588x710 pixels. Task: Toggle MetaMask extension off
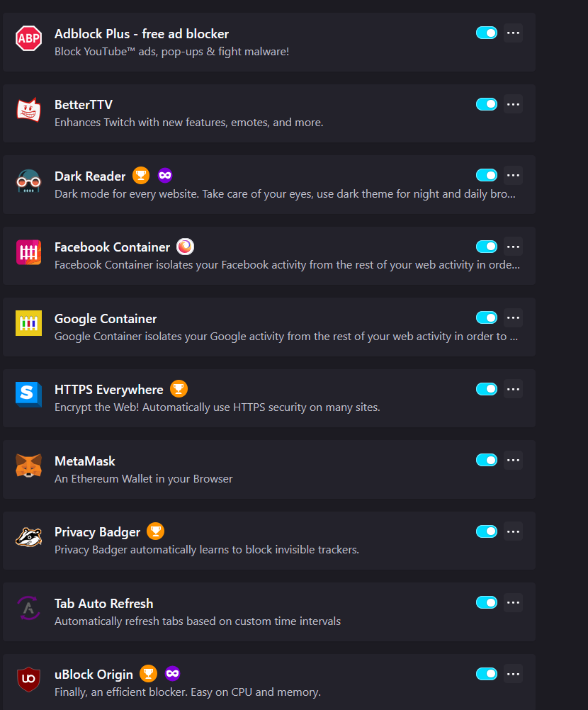coord(487,460)
